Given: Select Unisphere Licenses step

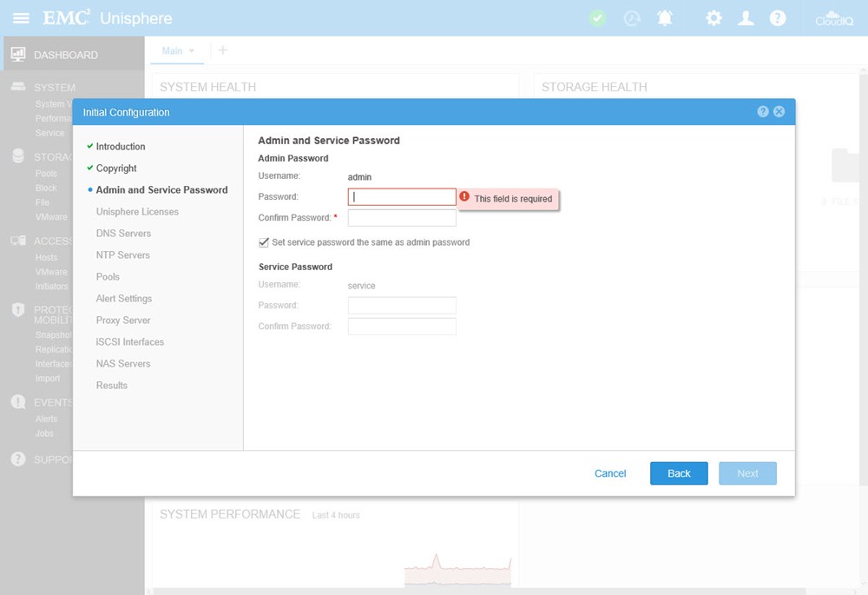Looking at the screenshot, I should (137, 212).
